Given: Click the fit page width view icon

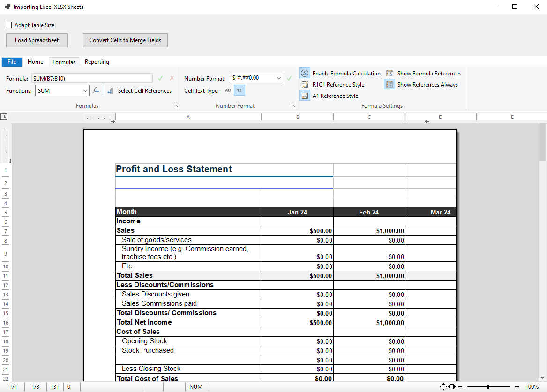Looking at the screenshot, I should 452,386.
